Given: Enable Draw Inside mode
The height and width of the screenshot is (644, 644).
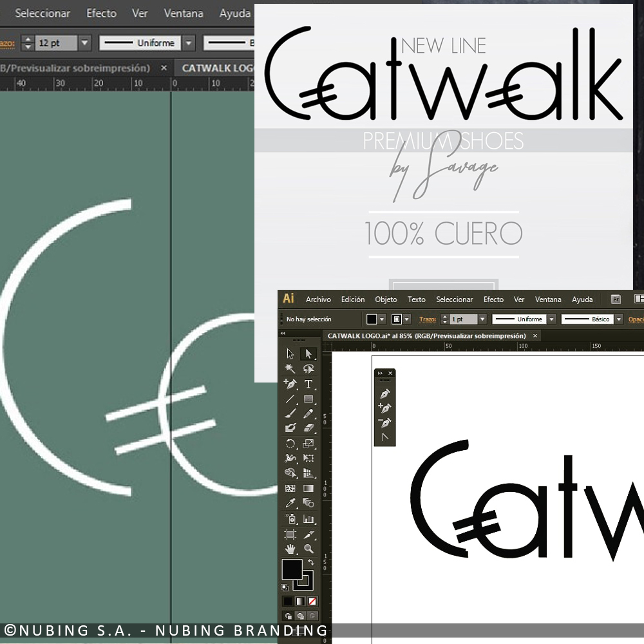Looking at the screenshot, I should pos(312,616).
